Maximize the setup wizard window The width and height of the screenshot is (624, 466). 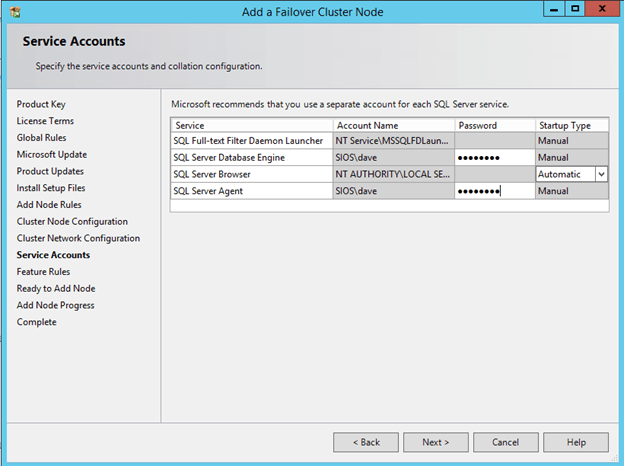click(x=575, y=9)
